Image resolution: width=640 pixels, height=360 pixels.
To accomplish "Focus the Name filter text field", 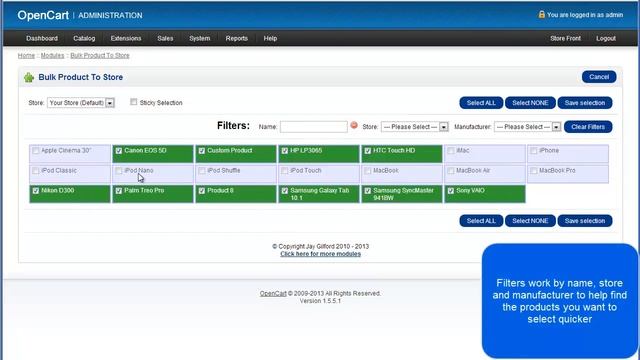I will coord(313,127).
